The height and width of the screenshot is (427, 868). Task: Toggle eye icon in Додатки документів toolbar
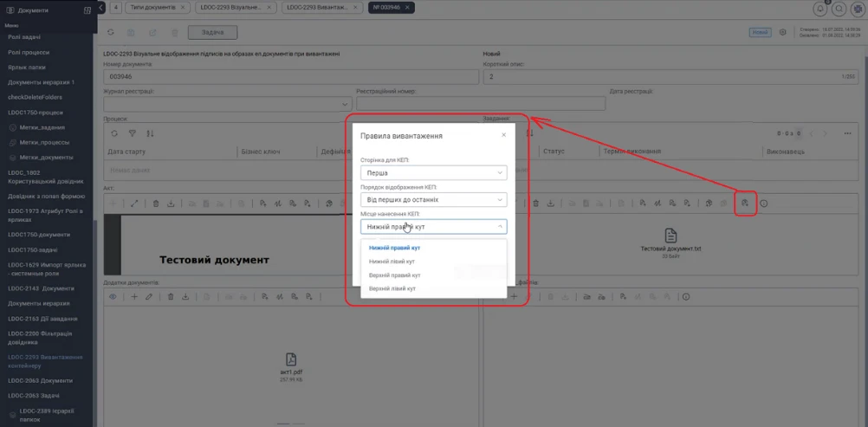click(x=113, y=297)
